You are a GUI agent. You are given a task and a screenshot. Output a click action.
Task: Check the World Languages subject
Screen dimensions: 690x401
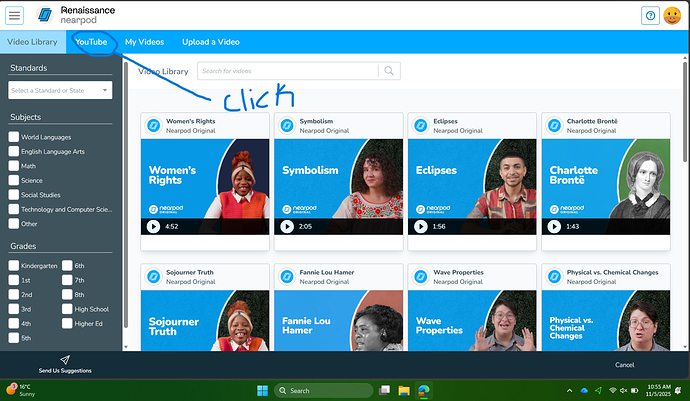point(14,137)
